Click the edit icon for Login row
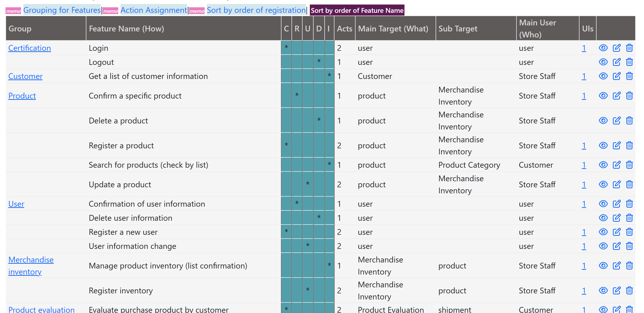 [616, 48]
